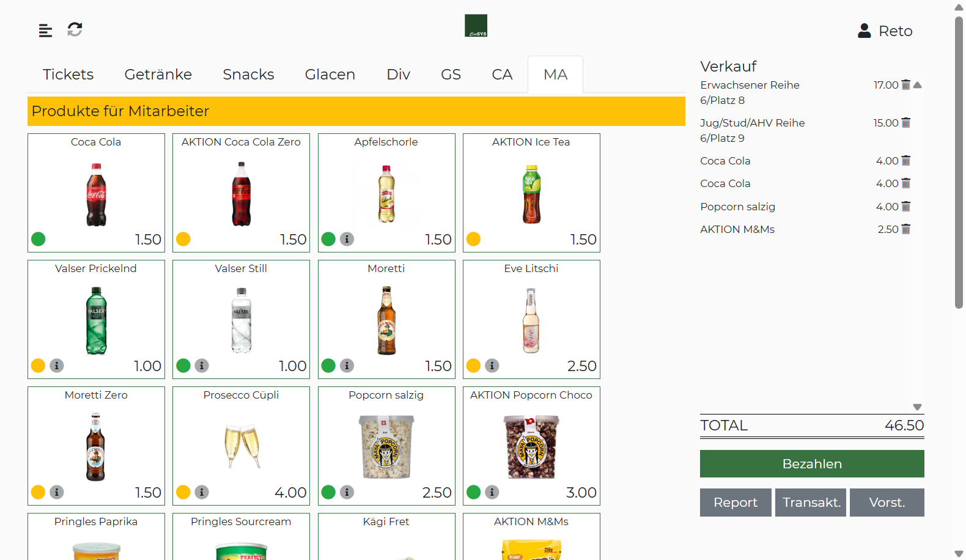
Task: Click the page vertical scrollbar thumb
Action: point(959,162)
